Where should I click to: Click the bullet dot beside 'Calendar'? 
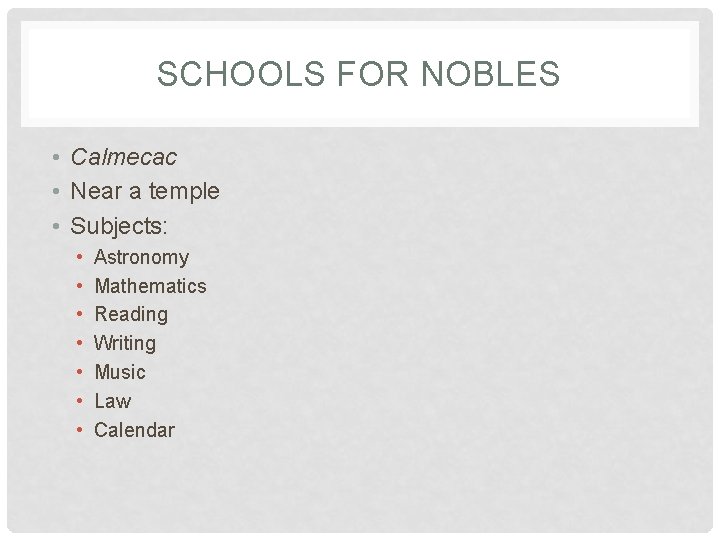click(80, 431)
